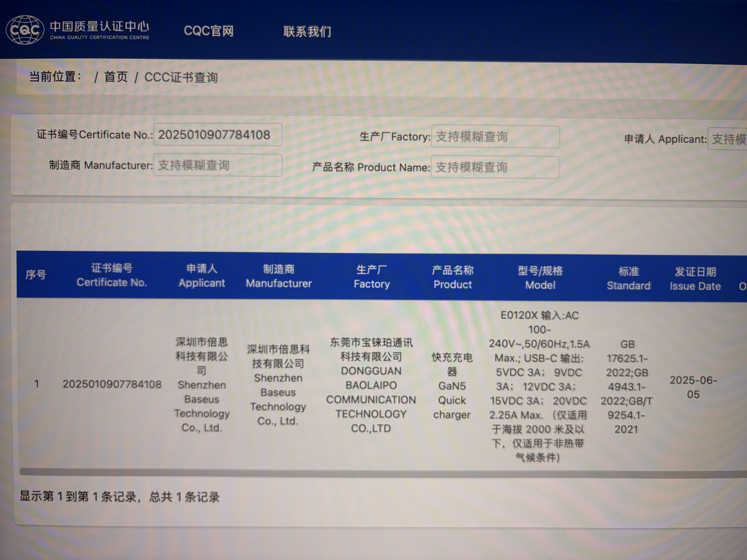
Task: Click the 序号 column header
Action: click(36, 275)
